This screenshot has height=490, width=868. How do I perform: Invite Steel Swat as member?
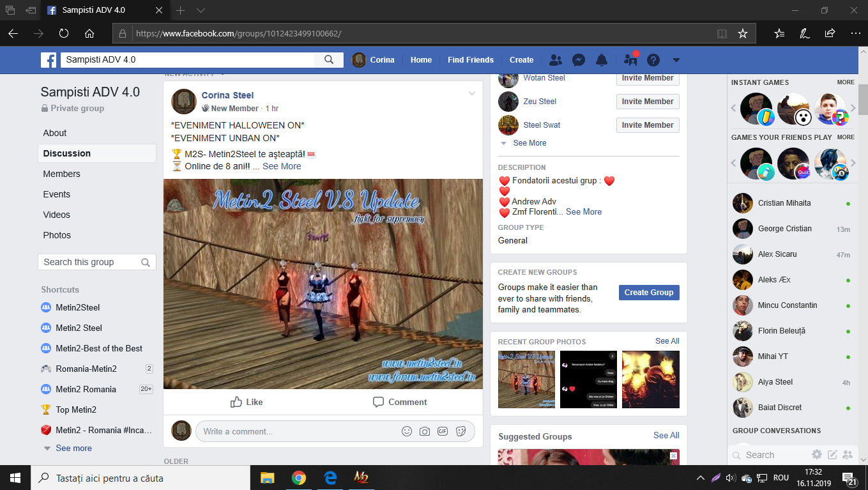pos(648,125)
